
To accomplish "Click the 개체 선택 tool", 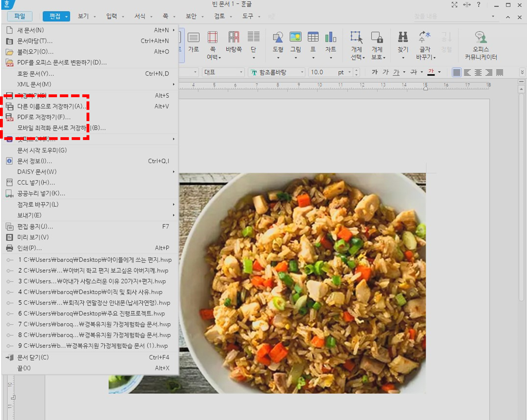I will (357, 45).
